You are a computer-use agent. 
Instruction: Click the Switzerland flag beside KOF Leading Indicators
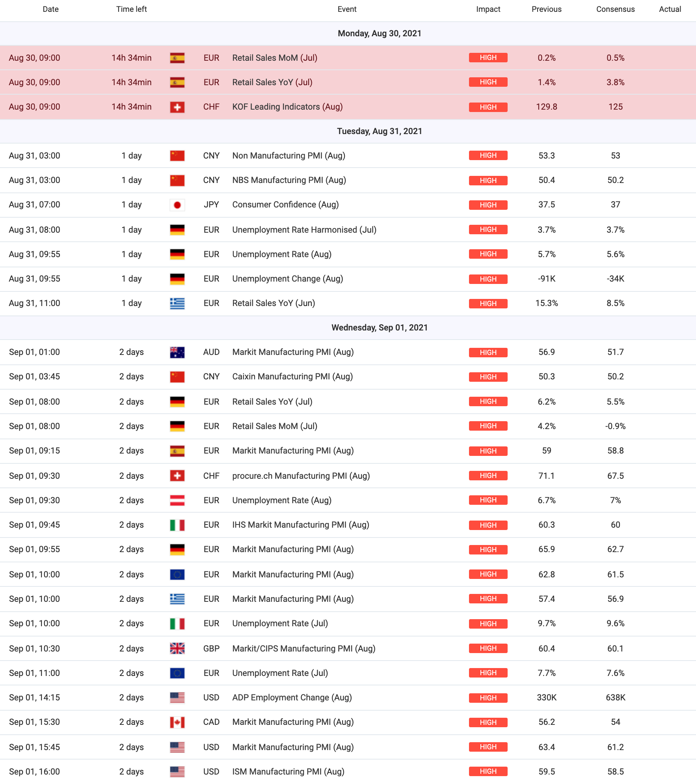177,107
